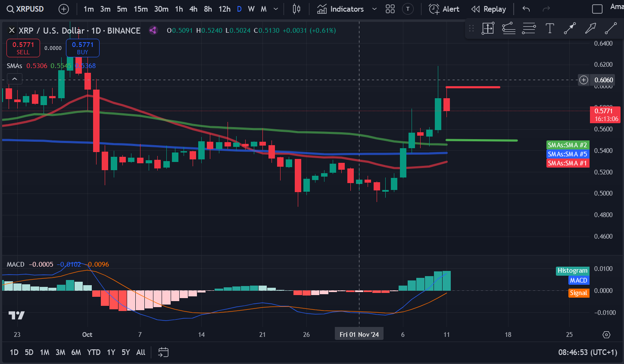This screenshot has width=624, height=364.
Task: Select the 1m timeframe
Action: (x=88, y=9)
